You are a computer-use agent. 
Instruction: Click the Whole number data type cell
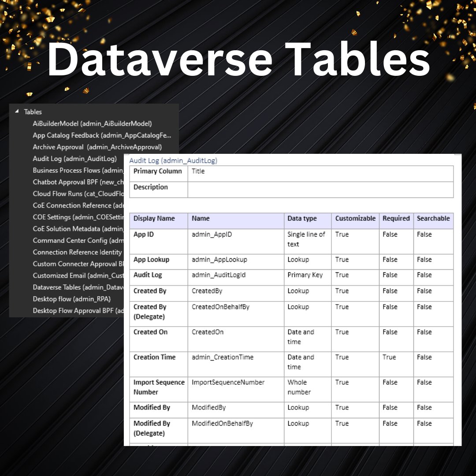click(308, 390)
